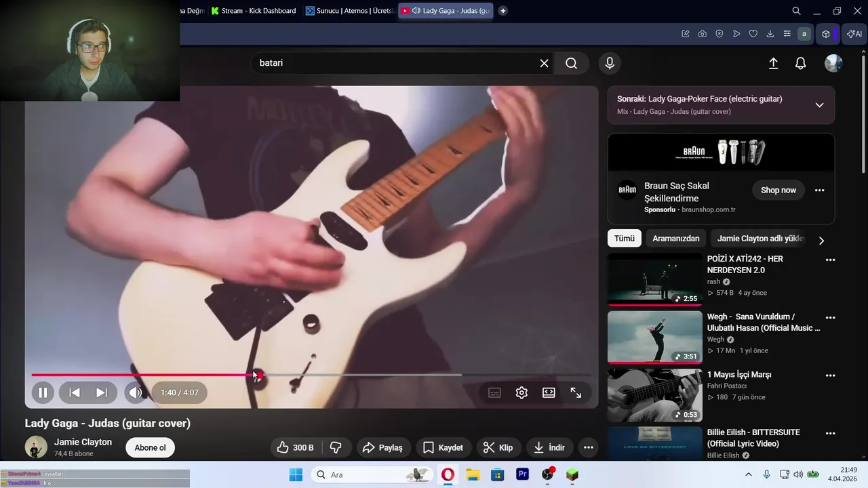Click the YouTube search magnifier button
Viewport: 868px width, 488px height.
pos(572,63)
